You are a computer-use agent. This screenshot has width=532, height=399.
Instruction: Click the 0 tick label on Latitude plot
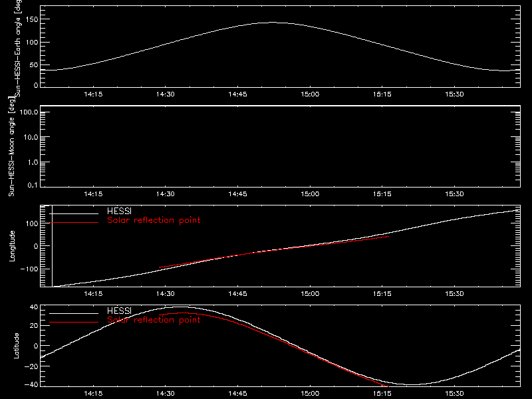tap(36, 346)
